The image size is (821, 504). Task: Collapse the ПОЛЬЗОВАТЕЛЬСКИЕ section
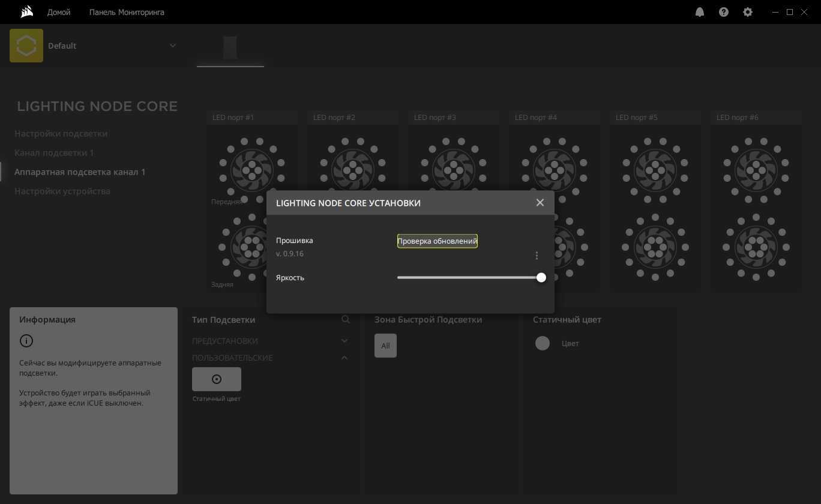pos(344,358)
